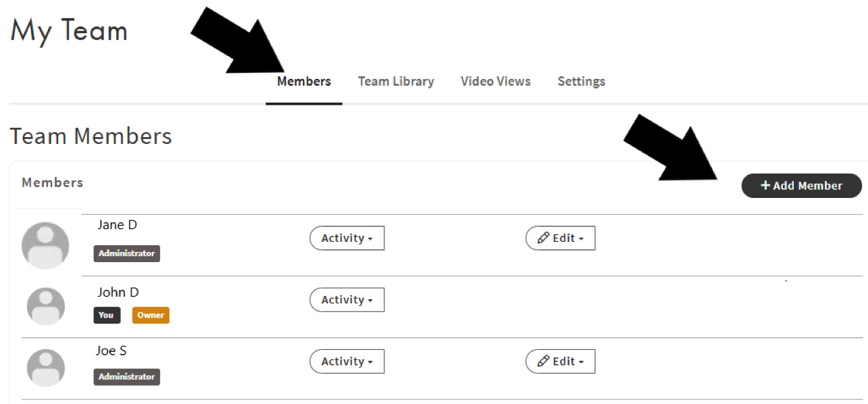Click the You badge under John D

(107, 315)
